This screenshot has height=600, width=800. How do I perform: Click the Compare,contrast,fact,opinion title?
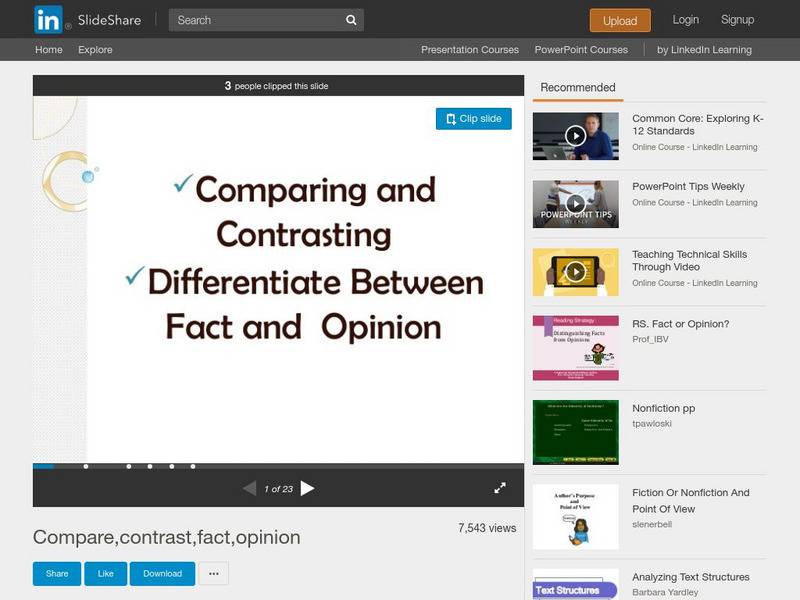(x=166, y=537)
